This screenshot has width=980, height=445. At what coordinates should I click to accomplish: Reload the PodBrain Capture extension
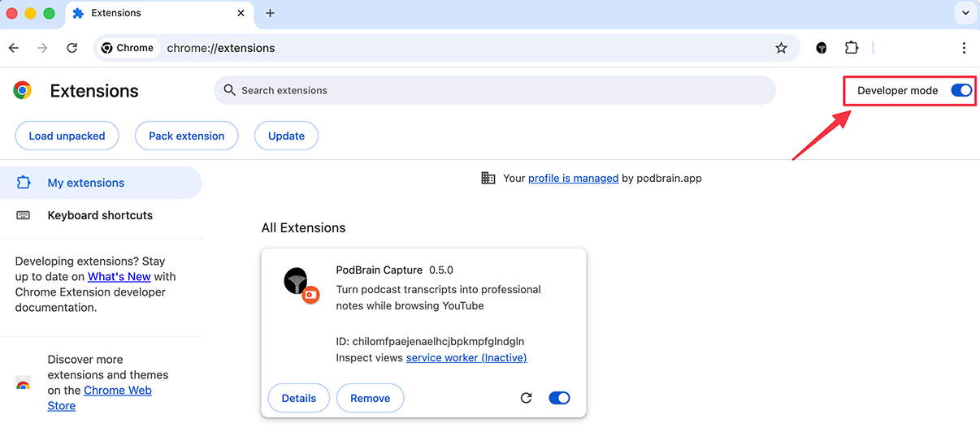(526, 398)
